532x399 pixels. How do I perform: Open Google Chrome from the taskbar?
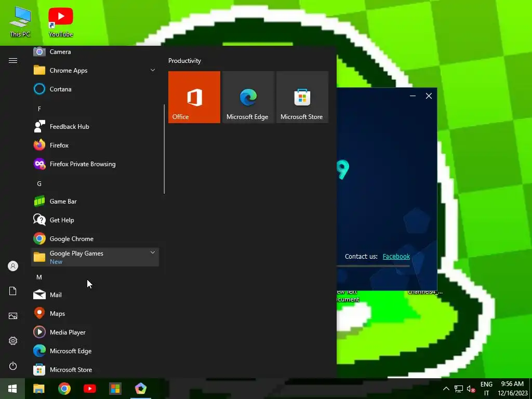[x=64, y=389]
